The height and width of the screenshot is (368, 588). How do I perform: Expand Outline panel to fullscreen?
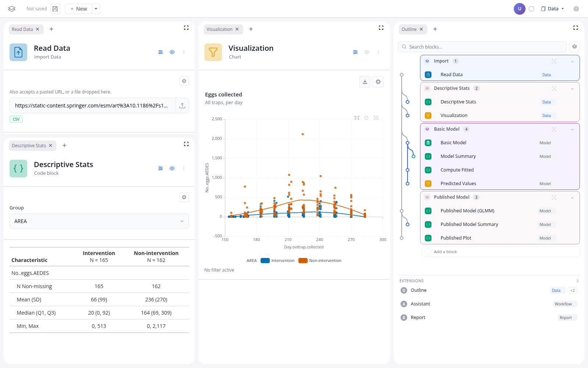pos(576,28)
